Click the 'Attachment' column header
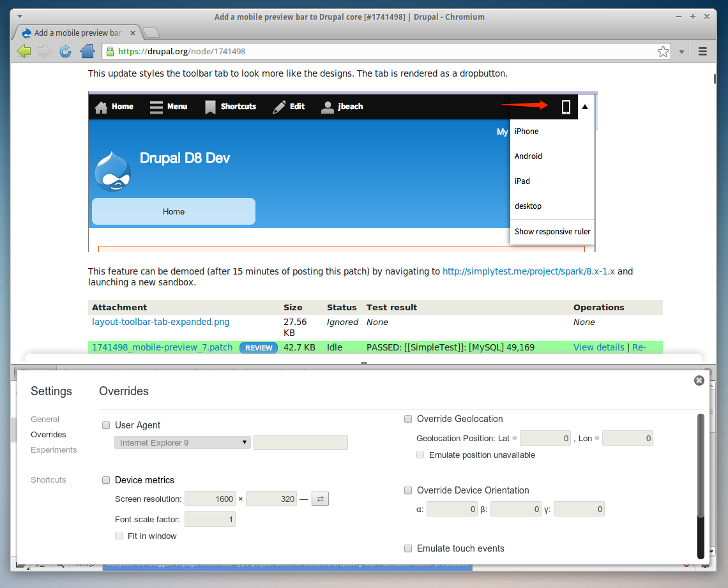728x588 pixels. pos(119,307)
